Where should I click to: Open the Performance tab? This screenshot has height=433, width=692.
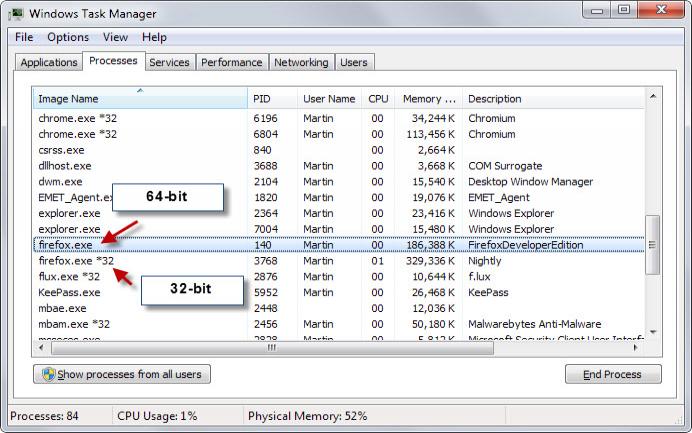click(x=232, y=62)
